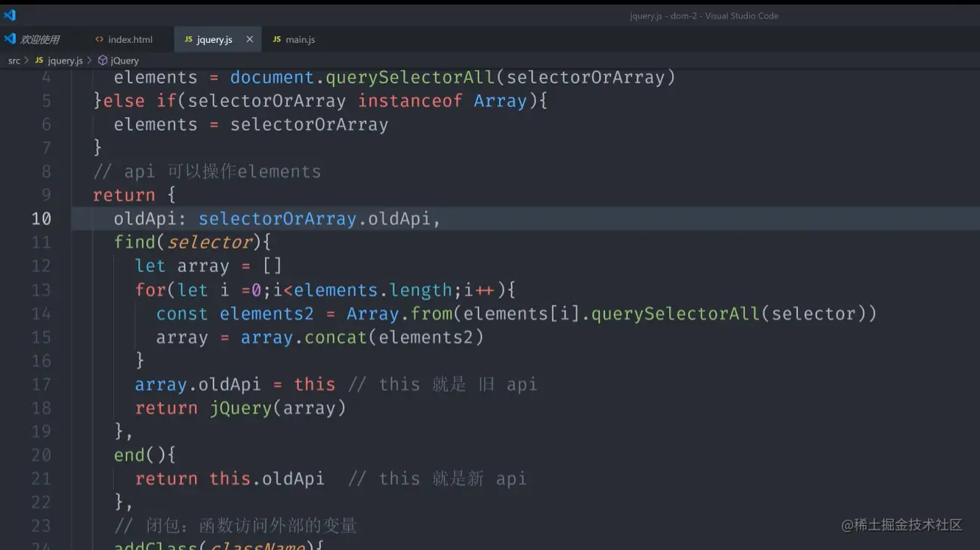Click line number 12 in the gutter
The width and height of the screenshot is (980, 550).
coord(42,266)
